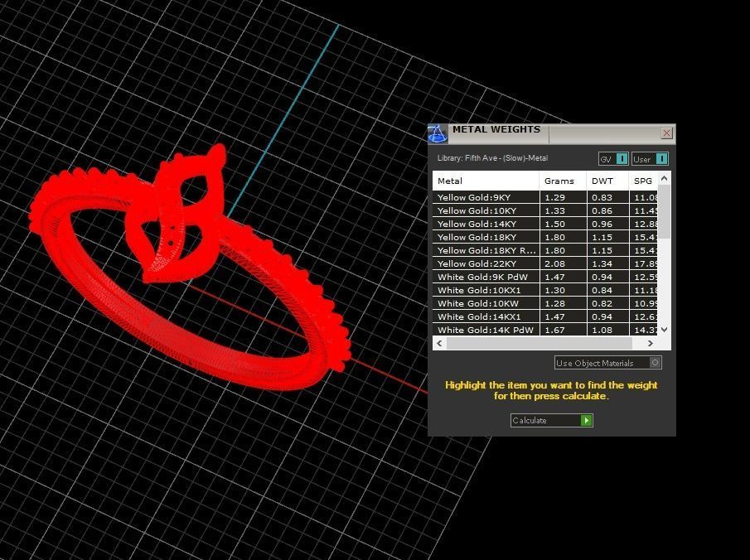
Task: Select the Yellow Gold:18KY R... row
Action: pos(544,250)
